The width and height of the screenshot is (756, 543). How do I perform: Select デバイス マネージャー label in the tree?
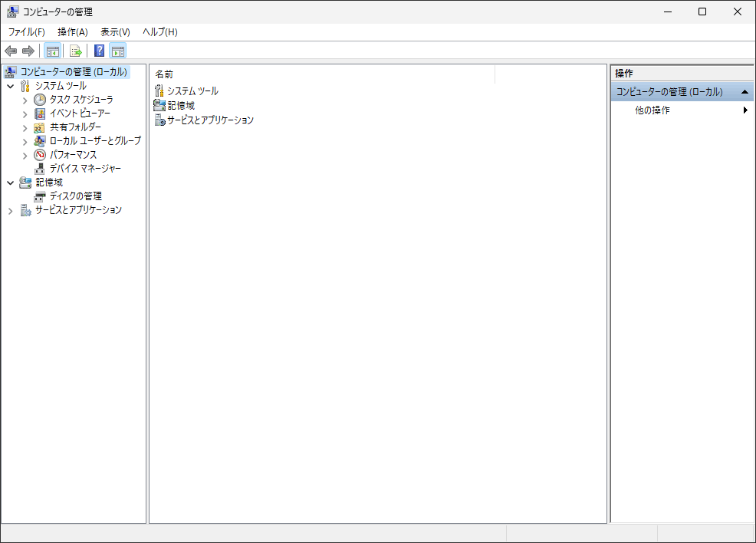click(x=85, y=169)
